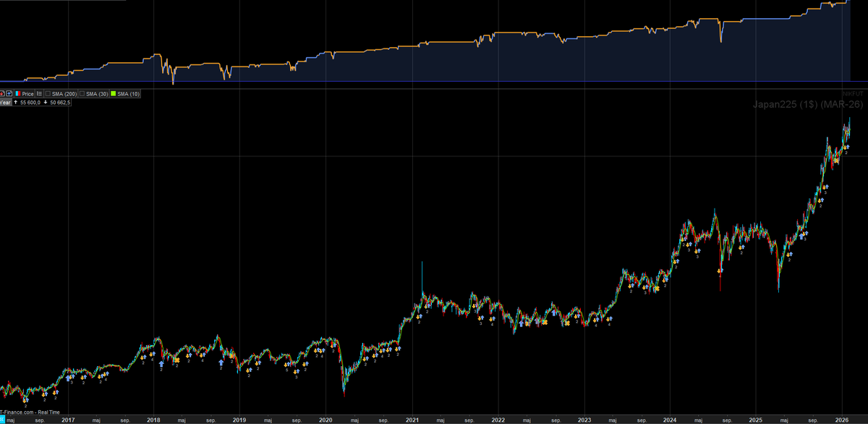This screenshot has width=868, height=424.
Task: Click the red down-arrow order icon in the legend toolbar
Action: point(3,94)
